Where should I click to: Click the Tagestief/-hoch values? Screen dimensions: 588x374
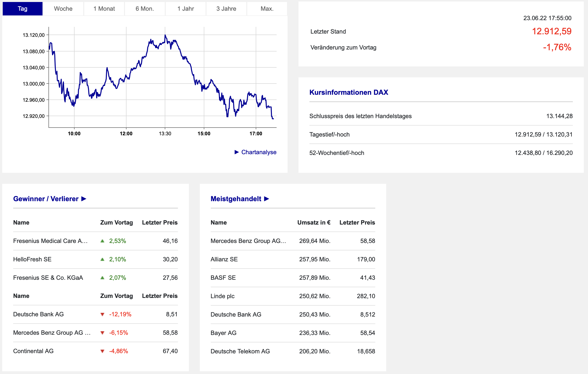pyautogui.click(x=544, y=135)
